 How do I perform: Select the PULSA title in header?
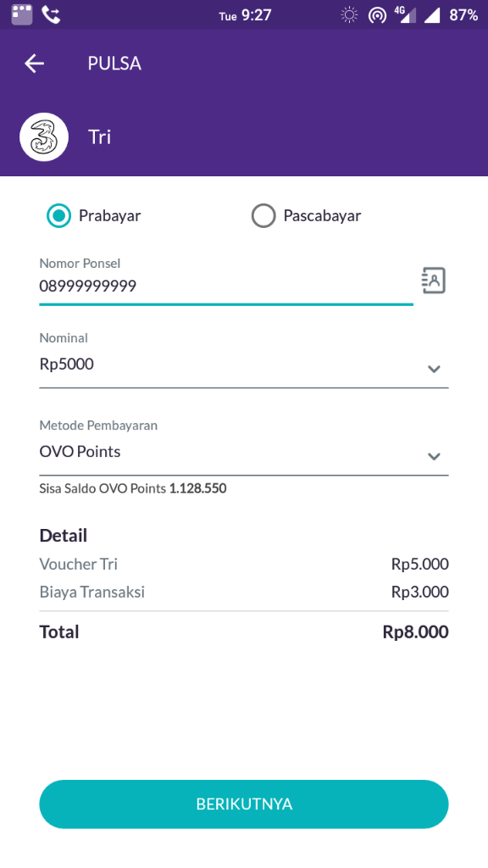[114, 63]
